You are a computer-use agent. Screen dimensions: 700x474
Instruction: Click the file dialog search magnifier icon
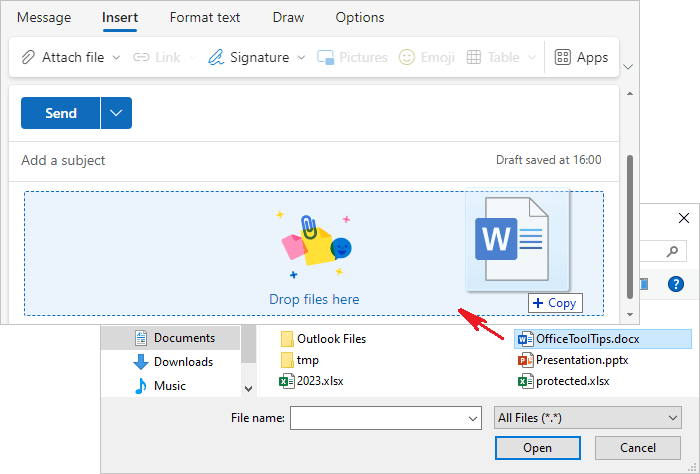pos(672,252)
